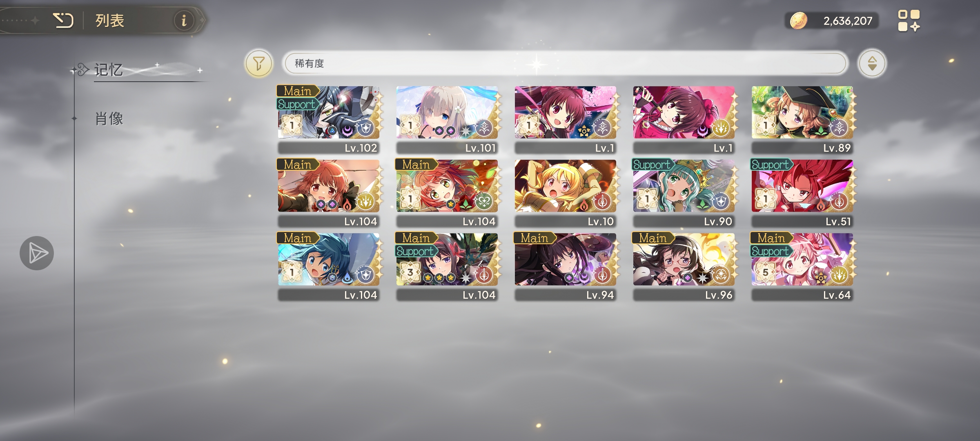The image size is (980, 441).
Task: Toggle the sort order arrows button
Action: coord(872,63)
